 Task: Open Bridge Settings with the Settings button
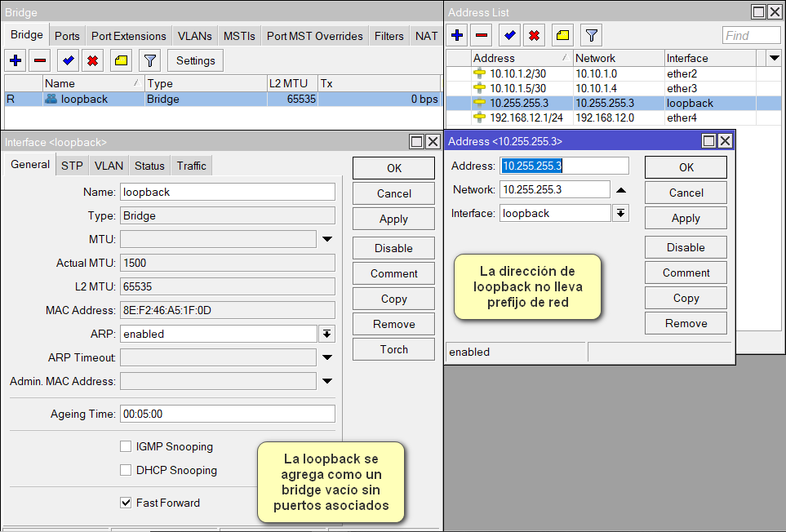[195, 60]
